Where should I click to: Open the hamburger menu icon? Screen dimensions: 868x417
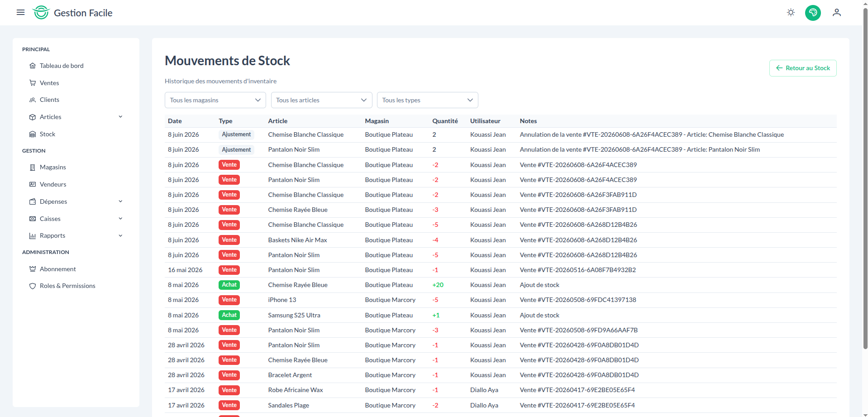20,12
